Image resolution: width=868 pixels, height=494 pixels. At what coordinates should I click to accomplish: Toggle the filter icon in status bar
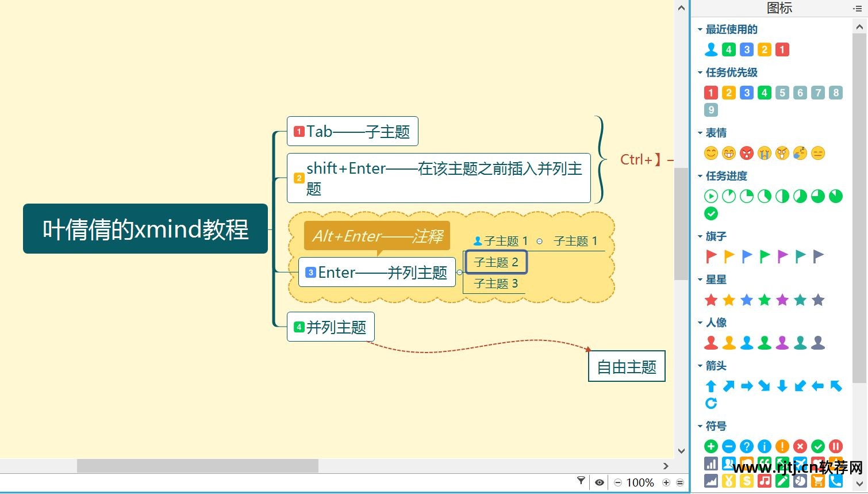(581, 482)
